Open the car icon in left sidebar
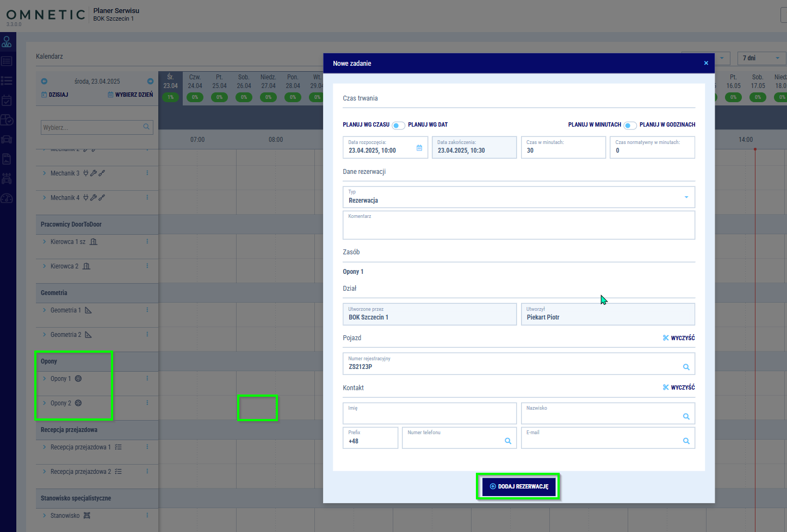This screenshot has width=787, height=532. pos(7,140)
